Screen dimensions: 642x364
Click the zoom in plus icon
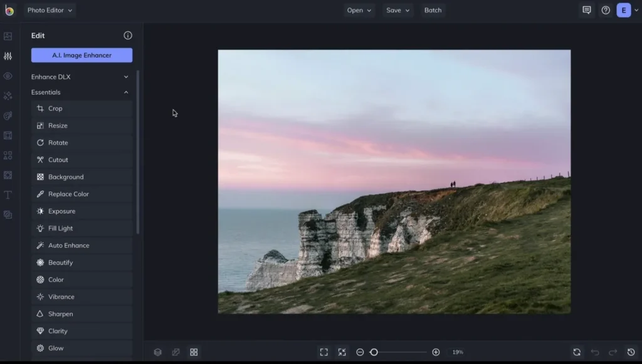pos(436,352)
